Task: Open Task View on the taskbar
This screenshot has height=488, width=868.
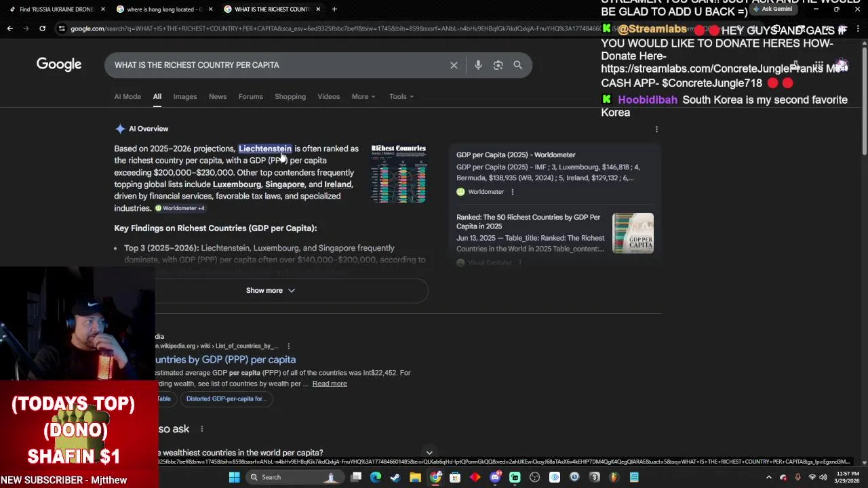Action: pyautogui.click(x=356, y=477)
